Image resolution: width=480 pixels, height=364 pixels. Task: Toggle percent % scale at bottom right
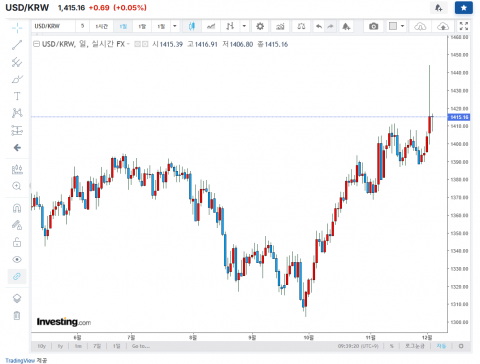[392, 346]
